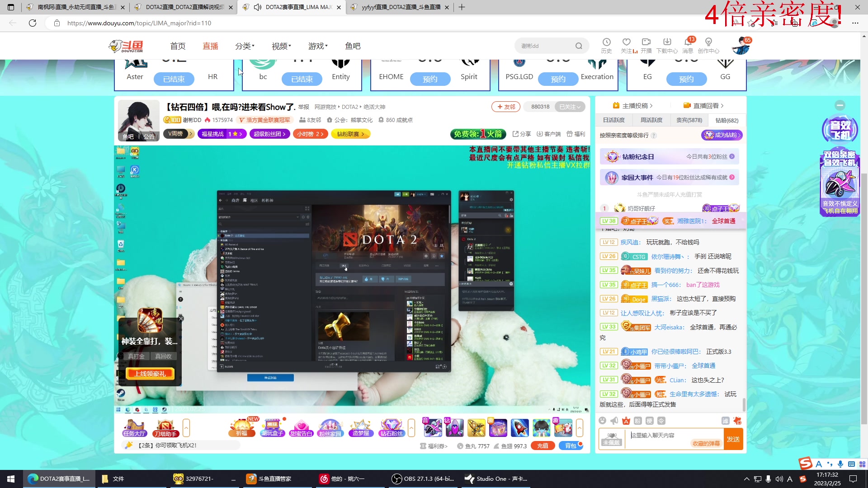Screen dimensions: 868x488
Task: Open messages (消息) notifications
Action: tap(688, 46)
